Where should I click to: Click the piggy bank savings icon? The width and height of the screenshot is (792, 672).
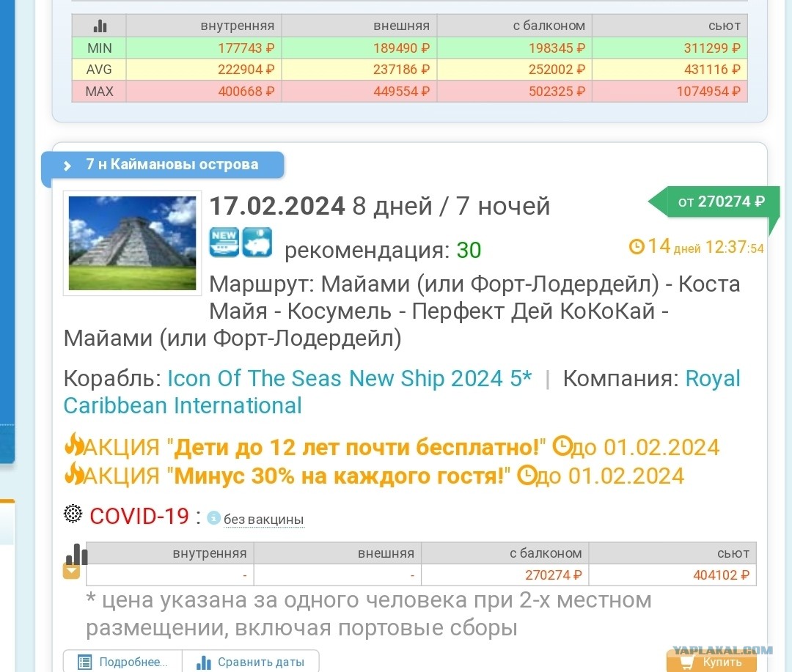click(257, 243)
